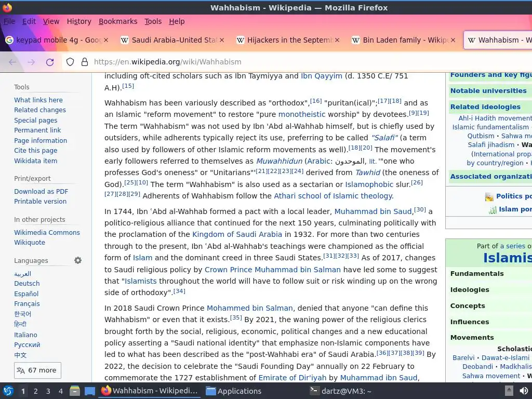Click the Firefox back arrow button
The width and height of the screenshot is (532, 399).
pos(12,62)
